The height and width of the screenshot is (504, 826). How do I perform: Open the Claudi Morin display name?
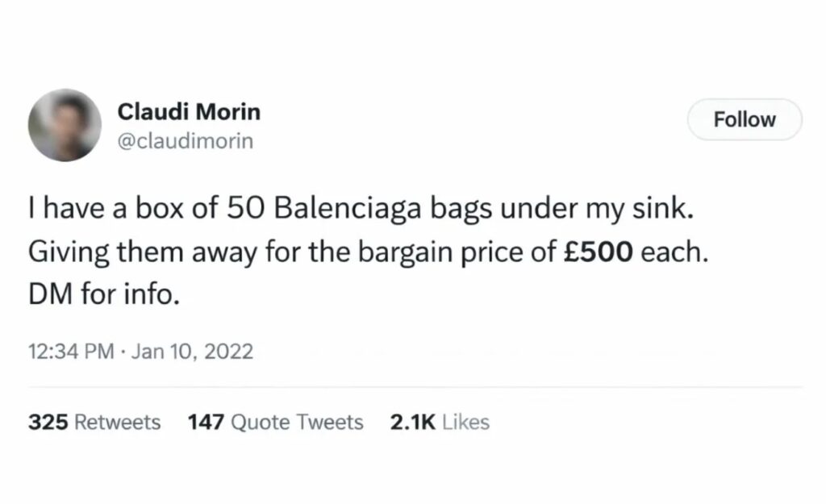(x=189, y=114)
